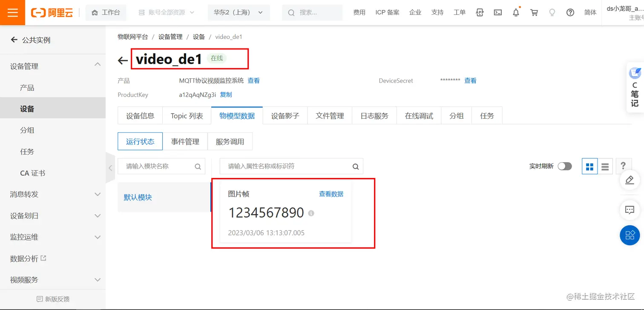Screen dimensions: 644x310
Task: Open the 任务 tab in the device tabs
Action: [487, 116]
